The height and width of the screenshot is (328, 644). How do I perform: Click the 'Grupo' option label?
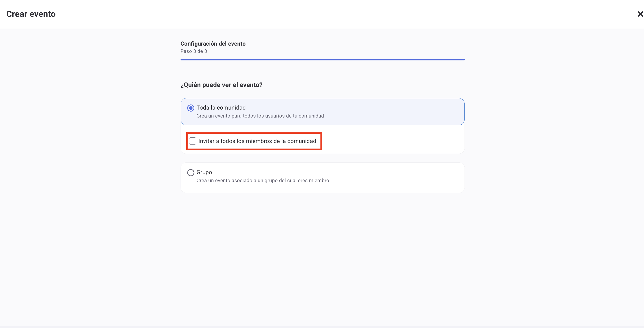pyautogui.click(x=204, y=172)
